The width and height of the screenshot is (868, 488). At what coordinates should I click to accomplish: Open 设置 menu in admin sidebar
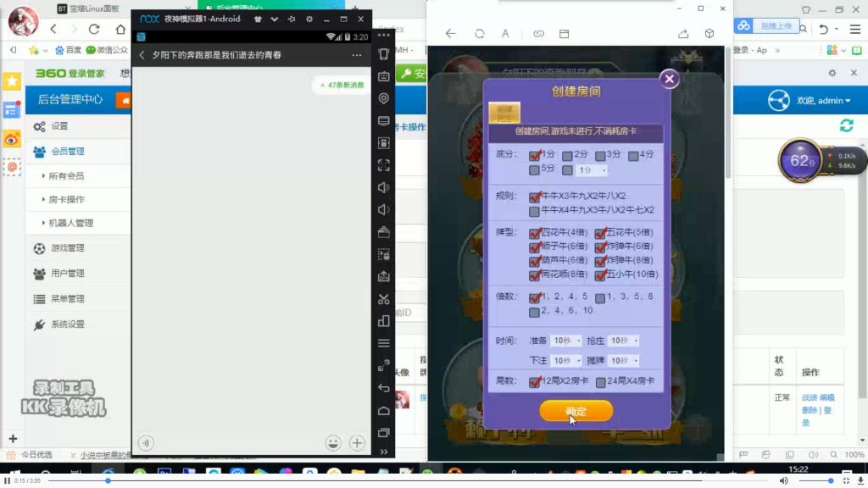pos(59,126)
